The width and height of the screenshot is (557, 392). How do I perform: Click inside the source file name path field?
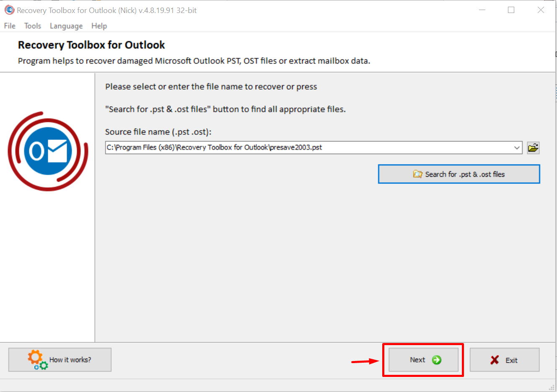click(x=293, y=148)
